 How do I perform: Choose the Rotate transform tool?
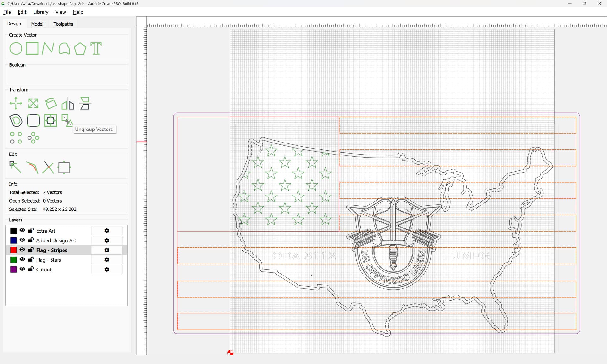pos(51,103)
